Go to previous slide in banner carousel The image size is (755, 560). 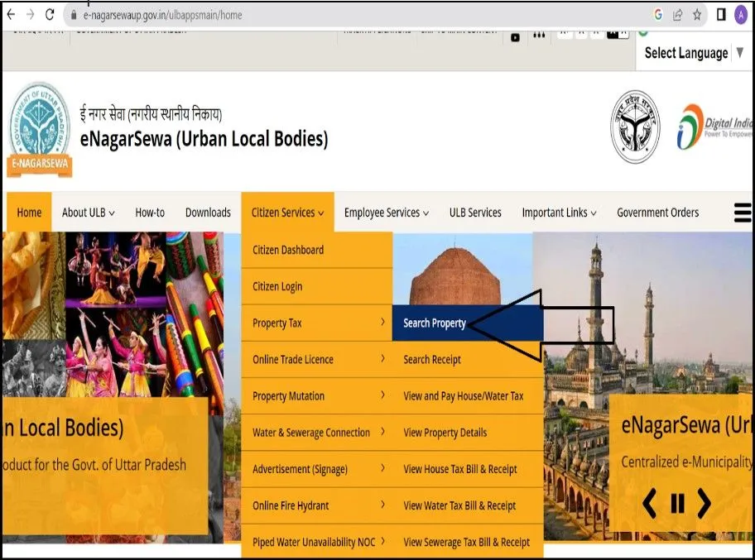[650, 503]
